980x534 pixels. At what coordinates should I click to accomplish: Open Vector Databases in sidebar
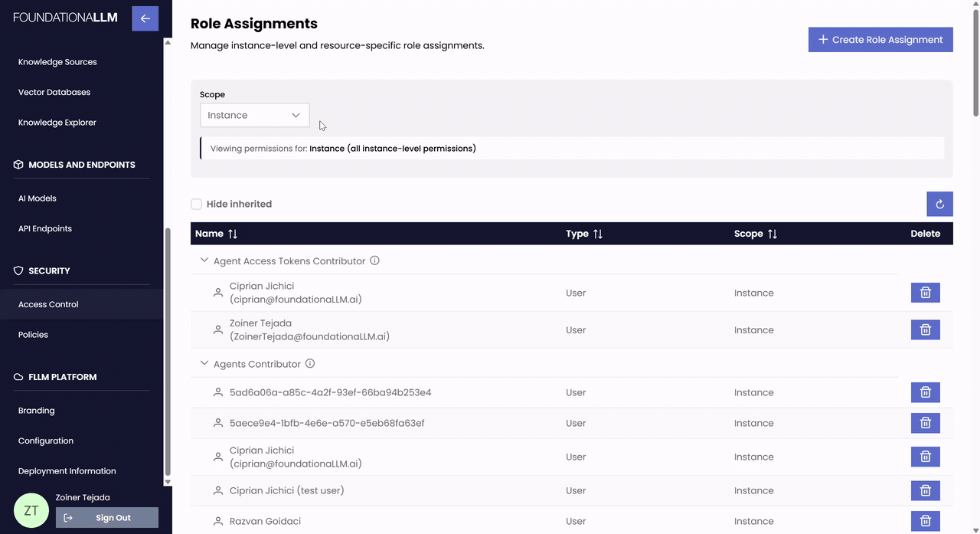pos(54,92)
